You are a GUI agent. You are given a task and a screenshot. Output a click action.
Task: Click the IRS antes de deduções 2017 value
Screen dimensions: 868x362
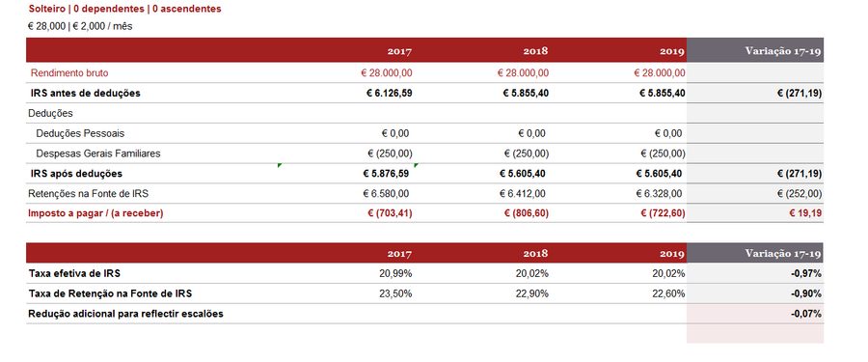click(390, 93)
